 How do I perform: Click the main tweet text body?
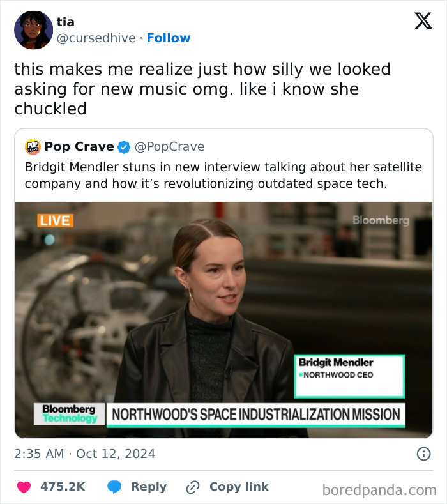[202, 89]
